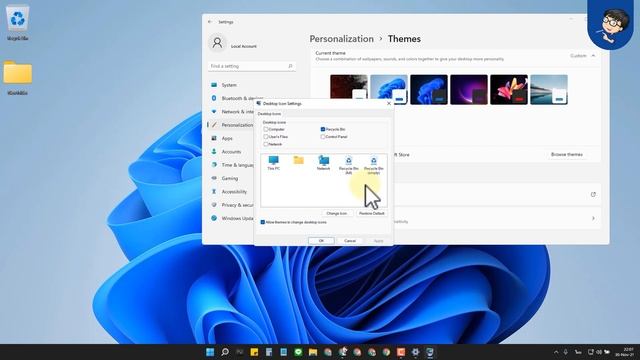Click the Change Icon button
640x360 pixels.
click(x=337, y=213)
